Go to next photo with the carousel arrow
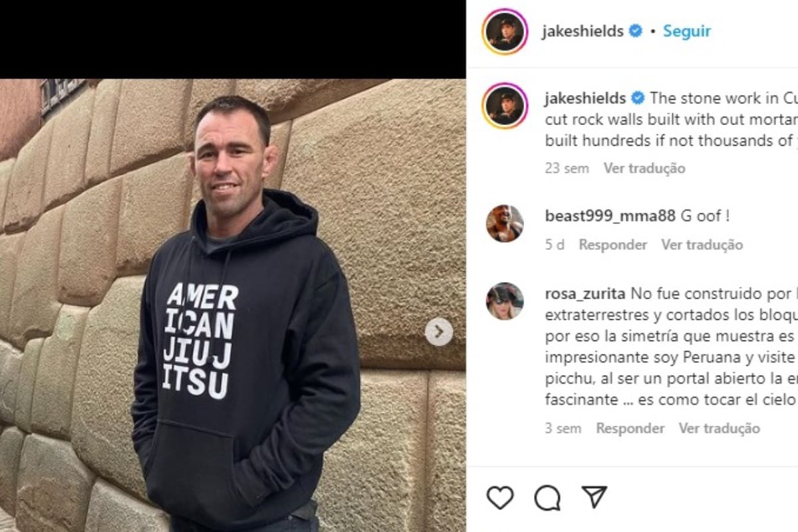The image size is (798, 532). pyautogui.click(x=439, y=332)
